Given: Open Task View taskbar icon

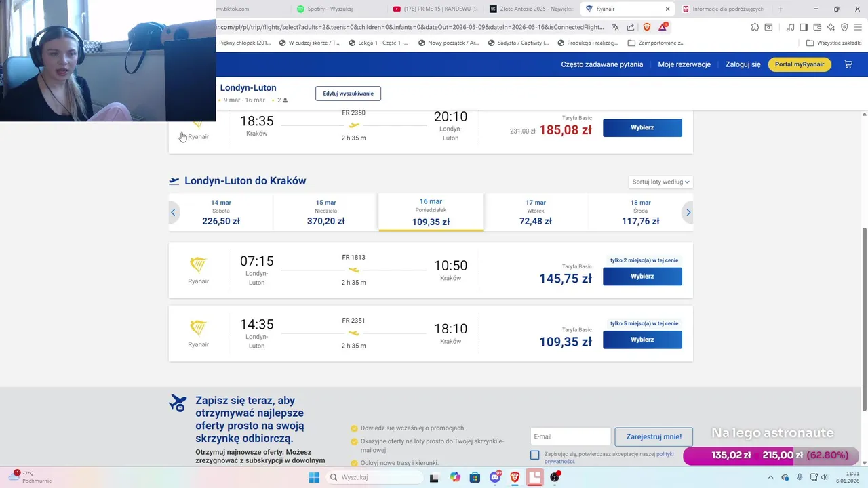Looking at the screenshot, I should click(x=434, y=477).
